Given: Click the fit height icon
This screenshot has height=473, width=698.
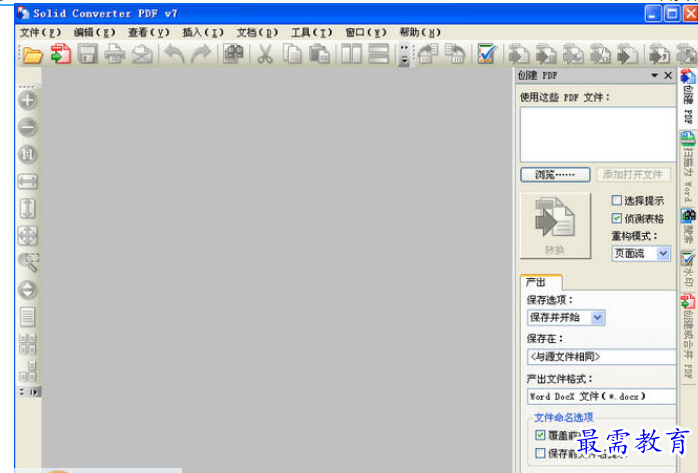Looking at the screenshot, I should [28, 209].
